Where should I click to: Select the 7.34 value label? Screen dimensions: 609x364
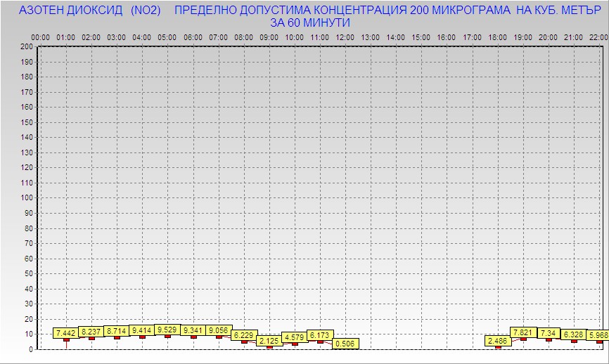(x=549, y=332)
